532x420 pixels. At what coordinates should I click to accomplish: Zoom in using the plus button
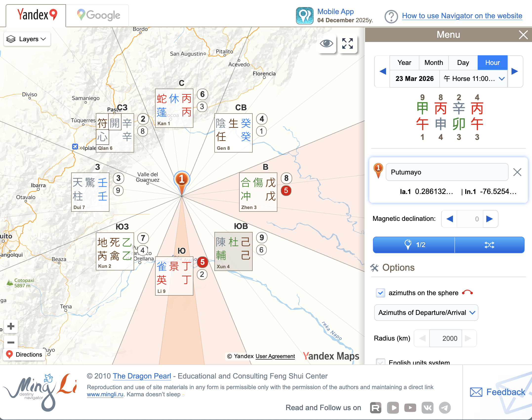[11, 326]
